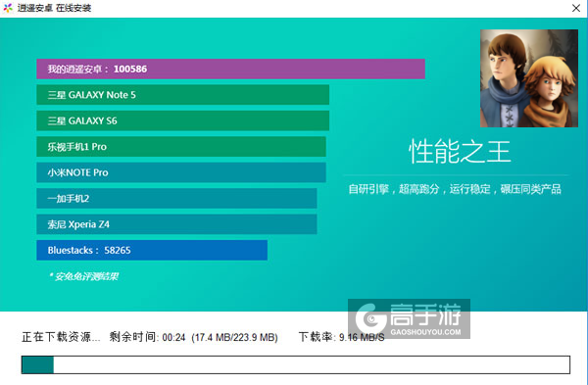The width and height of the screenshot is (588, 385).
Task: Click the 逍遥安卓 logo icon in the title bar
Action: point(8,8)
